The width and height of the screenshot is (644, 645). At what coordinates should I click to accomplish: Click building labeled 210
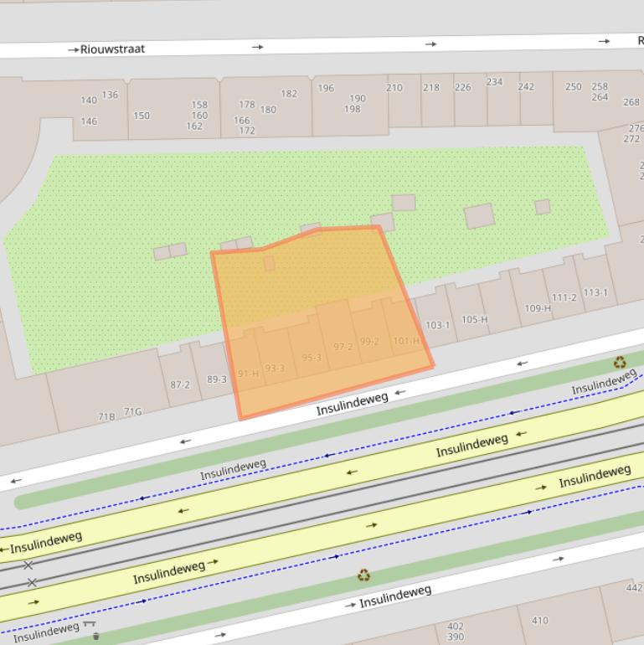pyautogui.click(x=394, y=88)
